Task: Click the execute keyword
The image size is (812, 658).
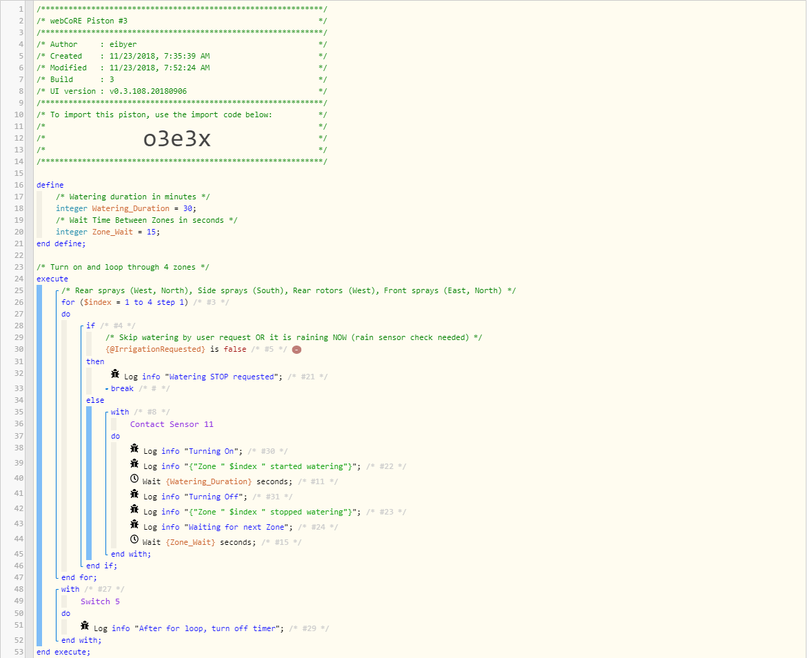Action: [x=52, y=279]
